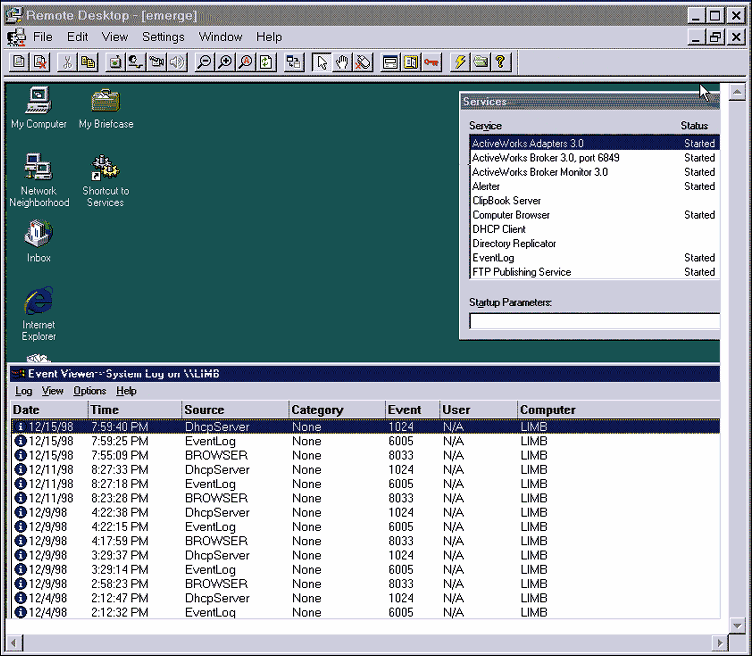Select the Directory Replicator service

[595, 244]
